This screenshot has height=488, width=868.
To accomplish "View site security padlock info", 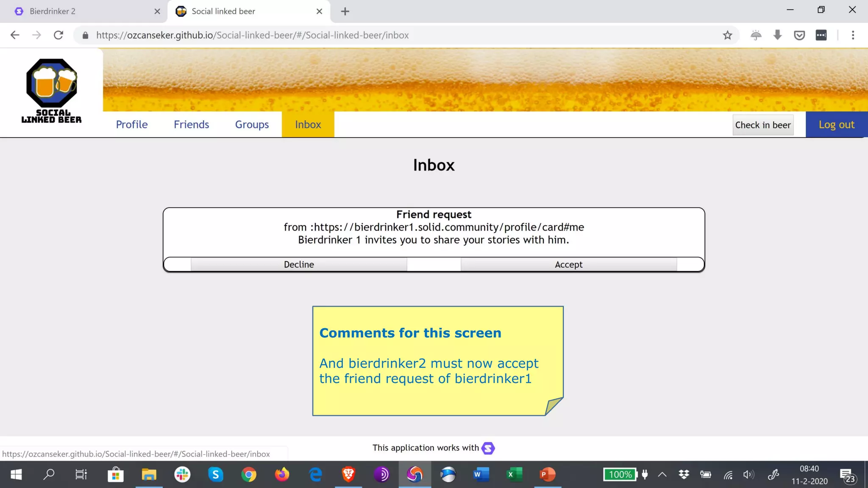I will 85,35.
